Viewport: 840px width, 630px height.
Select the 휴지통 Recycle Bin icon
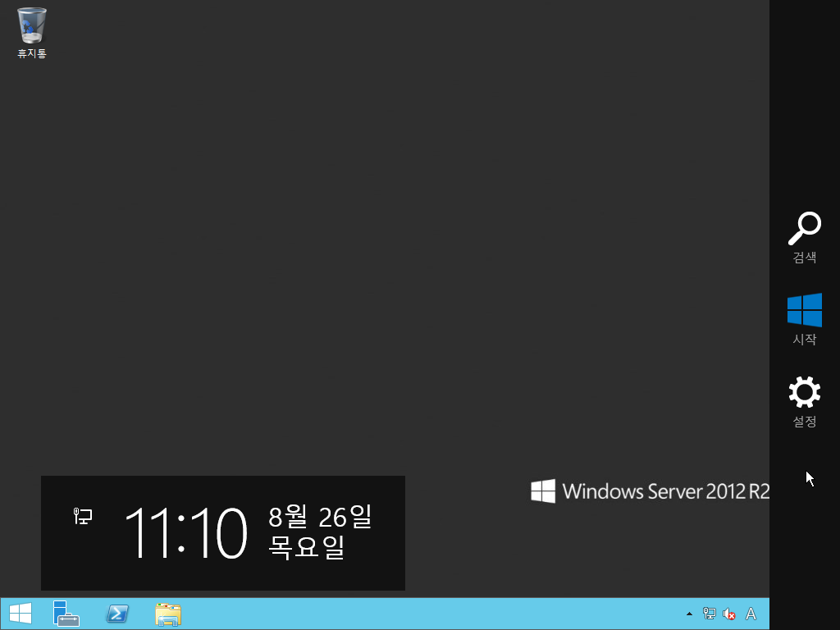point(32,32)
